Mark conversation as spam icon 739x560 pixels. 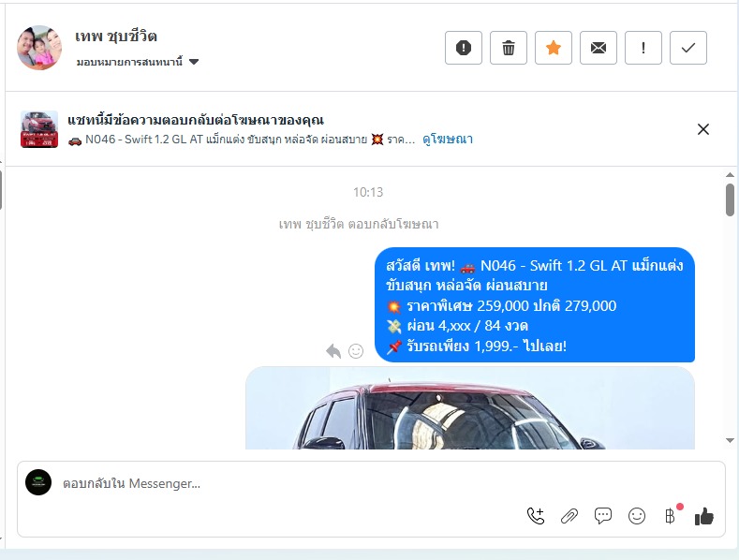[x=464, y=48]
